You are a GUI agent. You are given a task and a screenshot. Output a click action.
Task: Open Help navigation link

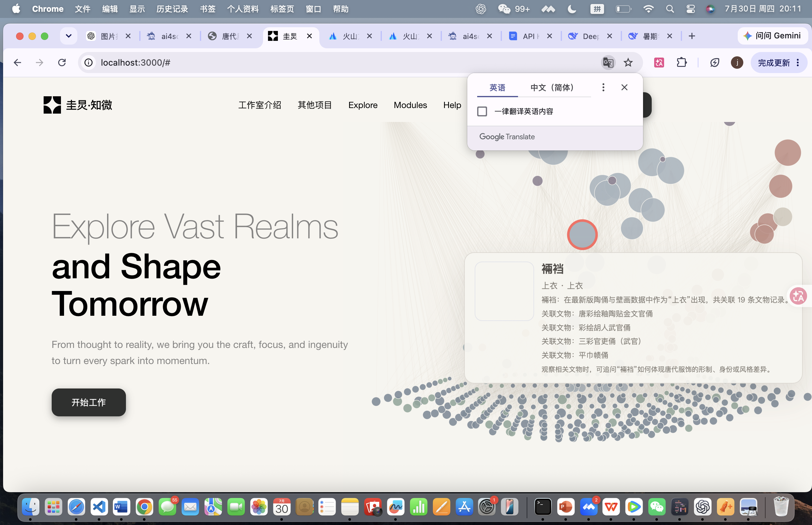click(x=452, y=105)
